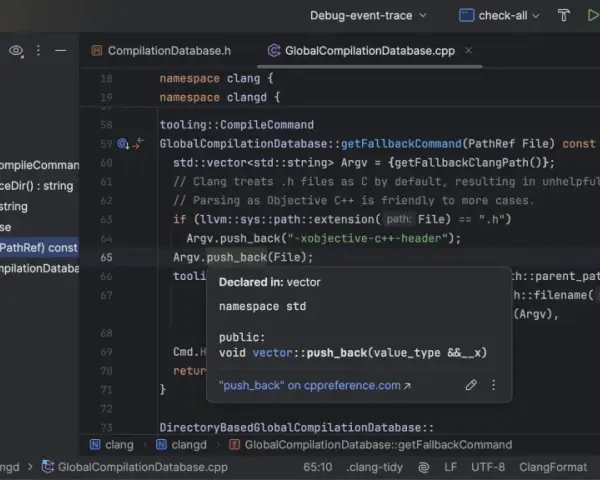Click the 65:10 cursor position indicator
This screenshot has width=600, height=480.
coord(318,467)
